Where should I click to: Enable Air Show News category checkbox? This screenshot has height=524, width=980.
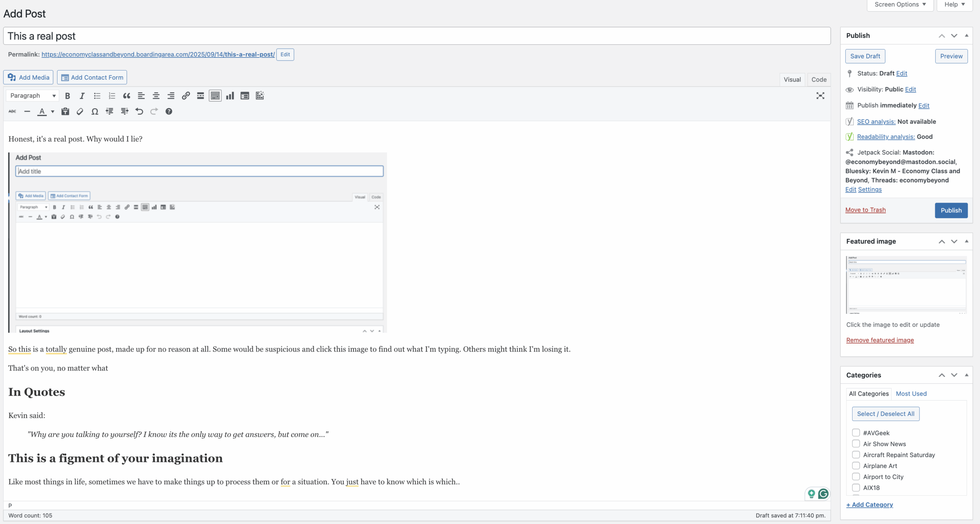(x=856, y=444)
